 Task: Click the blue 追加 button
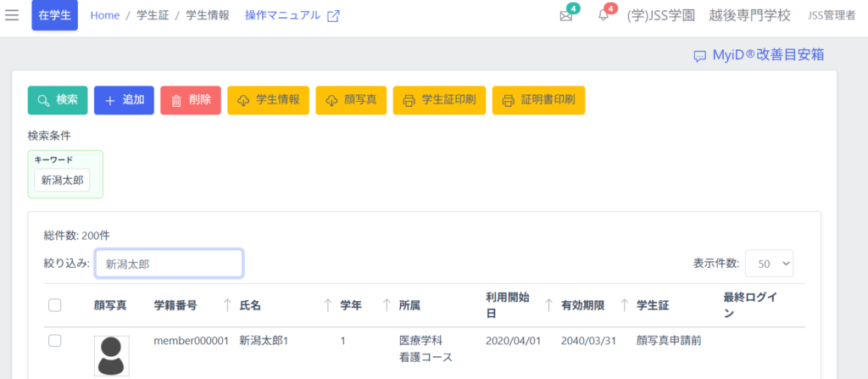(124, 100)
